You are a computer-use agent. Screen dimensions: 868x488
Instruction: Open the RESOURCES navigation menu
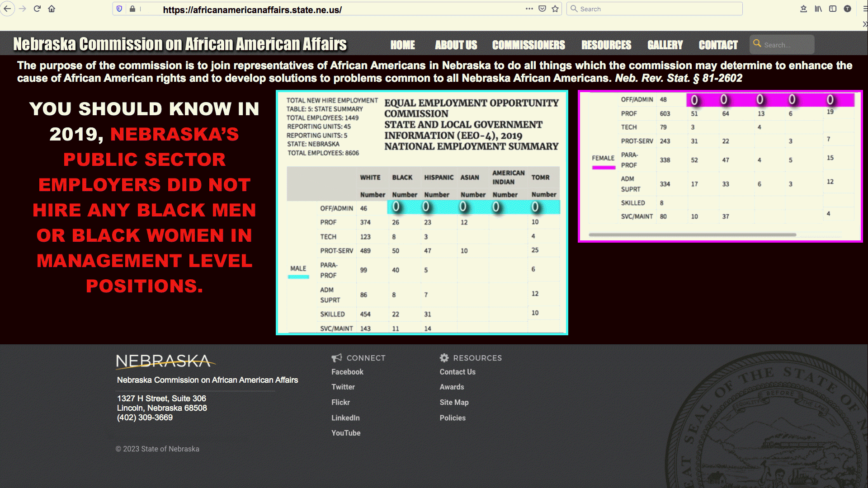[606, 45]
